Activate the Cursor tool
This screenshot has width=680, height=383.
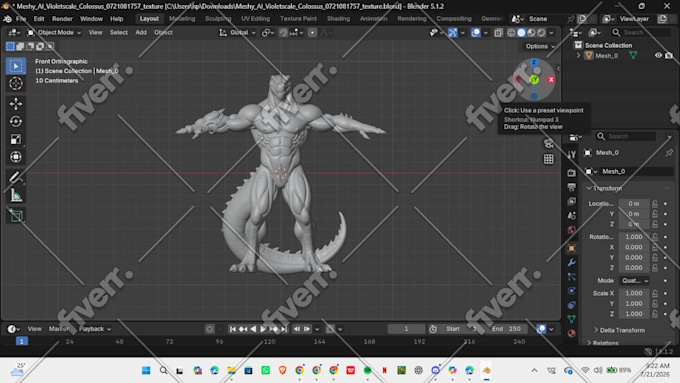click(x=16, y=83)
